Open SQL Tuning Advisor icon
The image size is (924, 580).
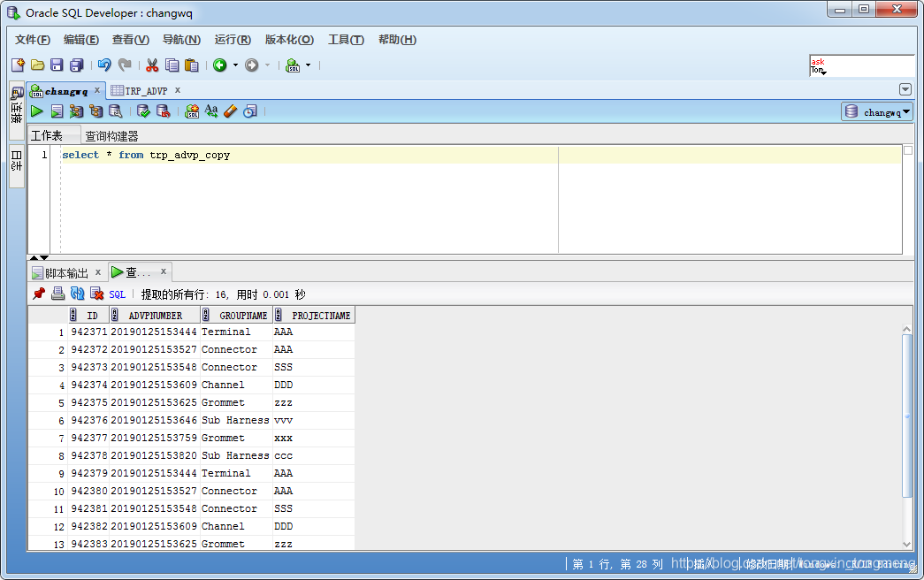tap(116, 111)
